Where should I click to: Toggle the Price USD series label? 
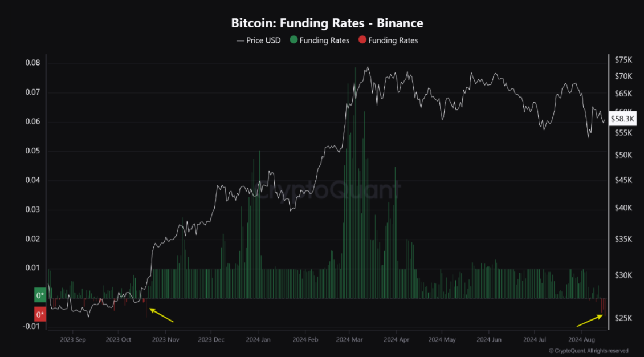(263, 40)
